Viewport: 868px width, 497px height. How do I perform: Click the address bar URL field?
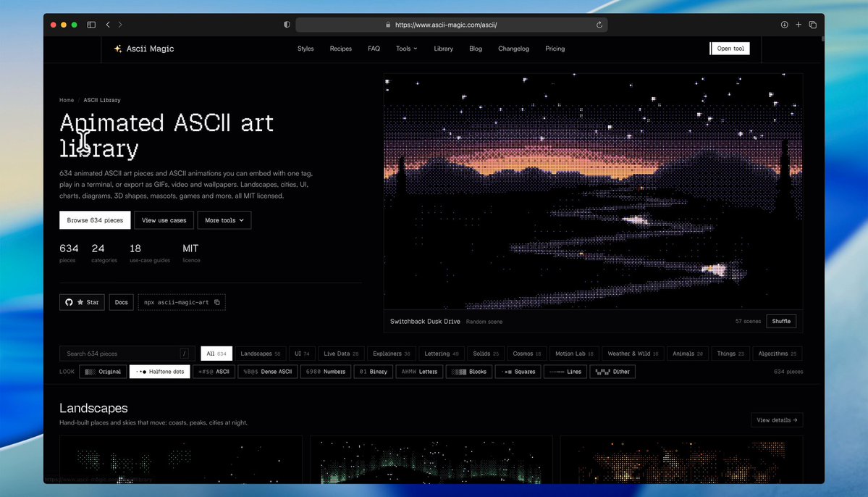click(451, 25)
